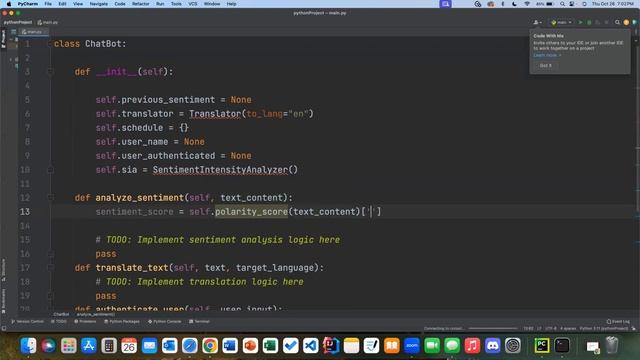Open the Tools menu
640x360 pixels.
(x=176, y=4)
